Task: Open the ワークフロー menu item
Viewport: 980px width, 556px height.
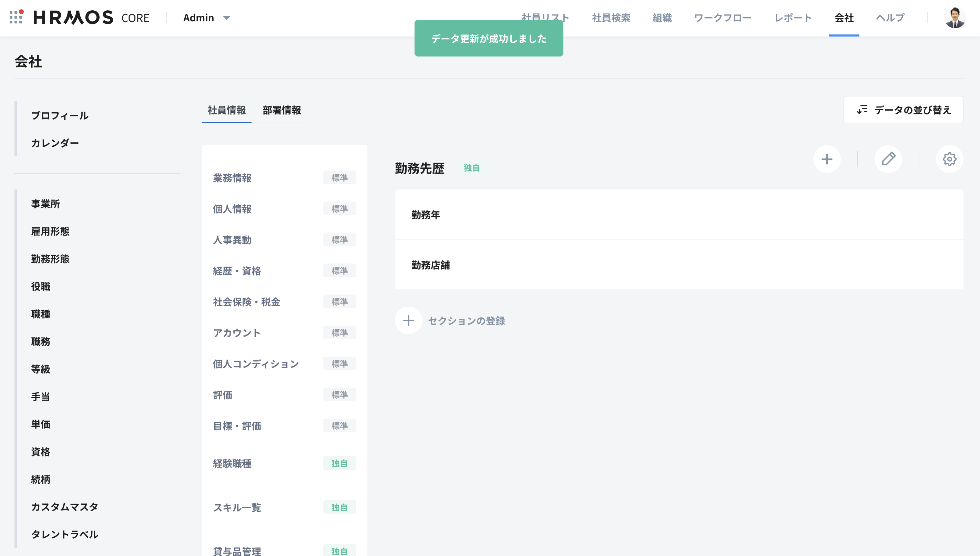Action: pos(722,18)
